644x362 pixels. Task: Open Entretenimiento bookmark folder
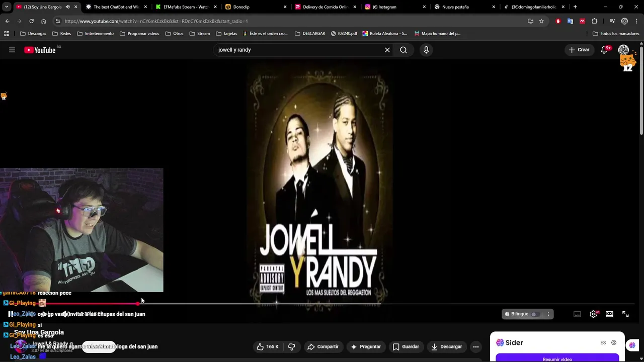pyautogui.click(x=95, y=33)
